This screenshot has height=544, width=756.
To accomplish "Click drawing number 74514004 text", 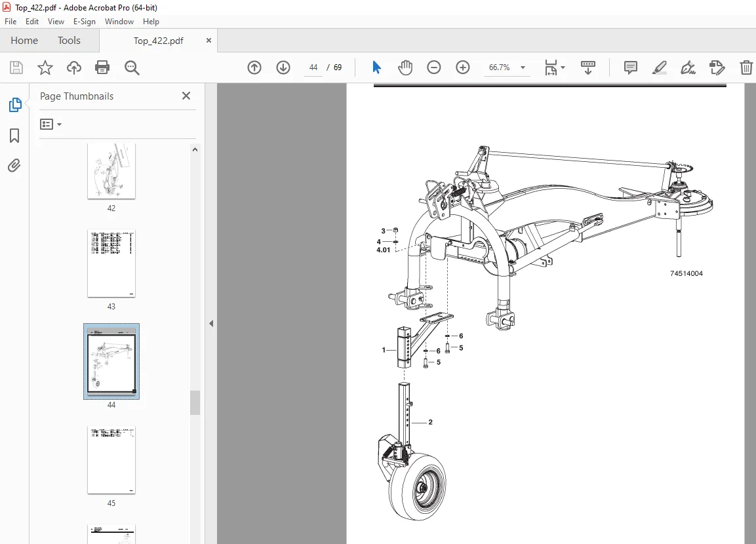I will (x=686, y=273).
